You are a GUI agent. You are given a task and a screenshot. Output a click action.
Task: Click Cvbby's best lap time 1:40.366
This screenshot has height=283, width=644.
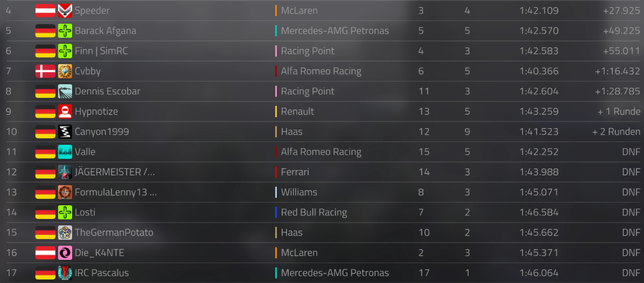pyautogui.click(x=539, y=71)
